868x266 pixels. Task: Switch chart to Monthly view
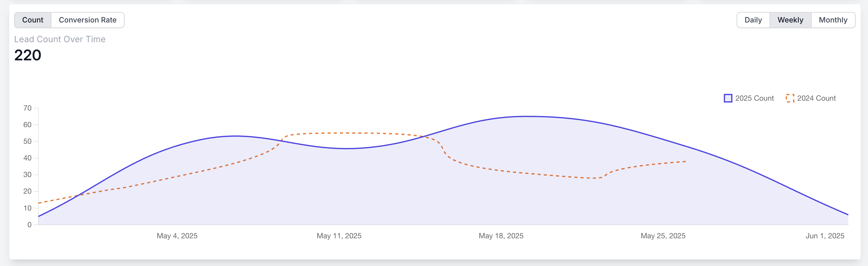(833, 20)
